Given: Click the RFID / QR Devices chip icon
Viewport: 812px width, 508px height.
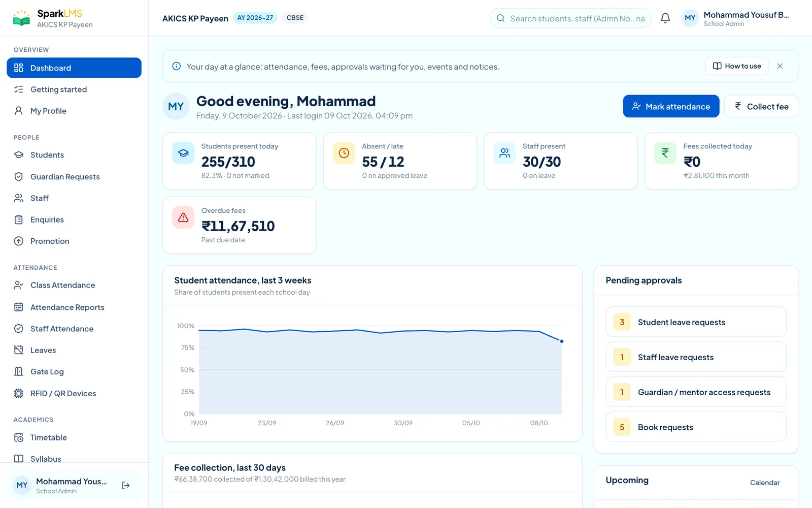Looking at the screenshot, I should click(x=19, y=393).
